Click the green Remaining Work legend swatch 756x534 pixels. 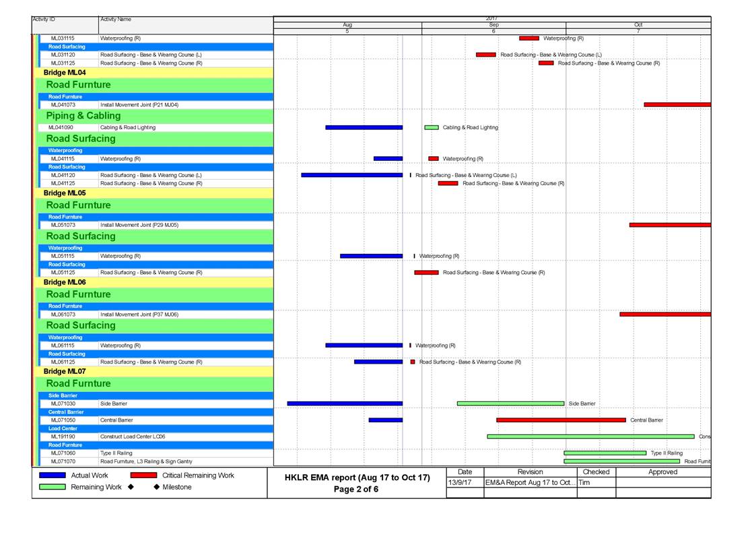pos(52,487)
